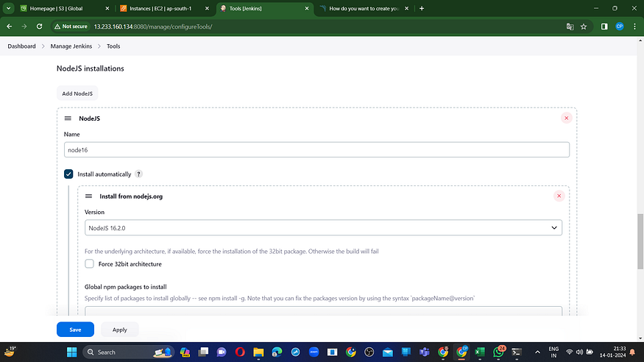644x362 pixels.
Task: Save the tools configuration
Action: coord(75,330)
